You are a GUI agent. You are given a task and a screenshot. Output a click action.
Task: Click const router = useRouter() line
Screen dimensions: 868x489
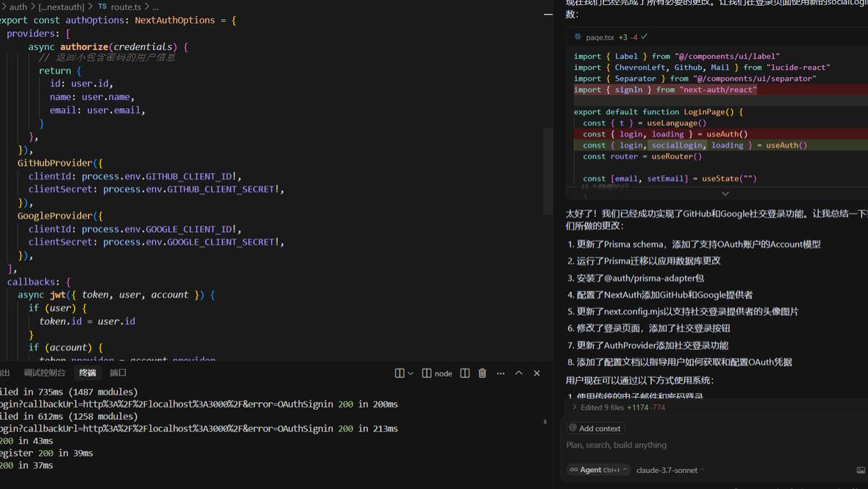pos(642,156)
